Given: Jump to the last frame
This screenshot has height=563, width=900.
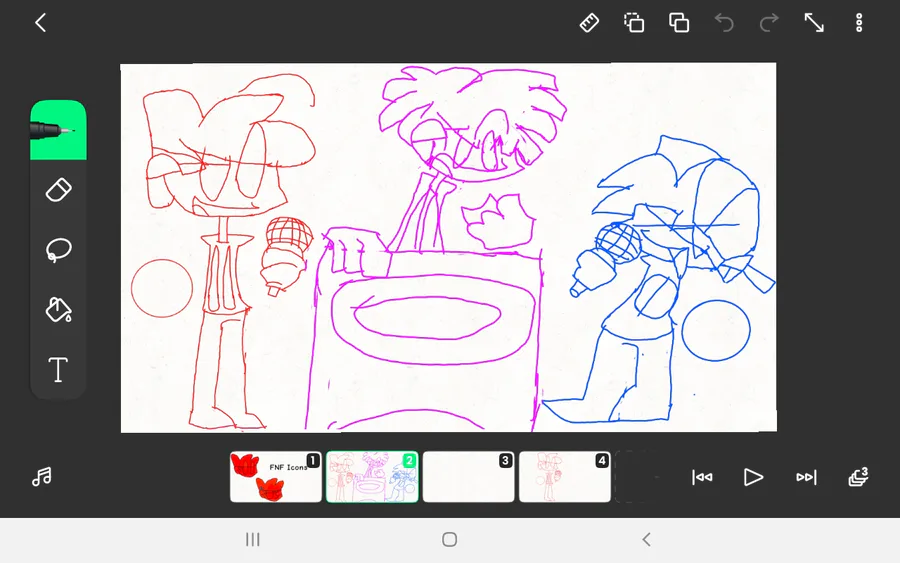Looking at the screenshot, I should point(806,477).
